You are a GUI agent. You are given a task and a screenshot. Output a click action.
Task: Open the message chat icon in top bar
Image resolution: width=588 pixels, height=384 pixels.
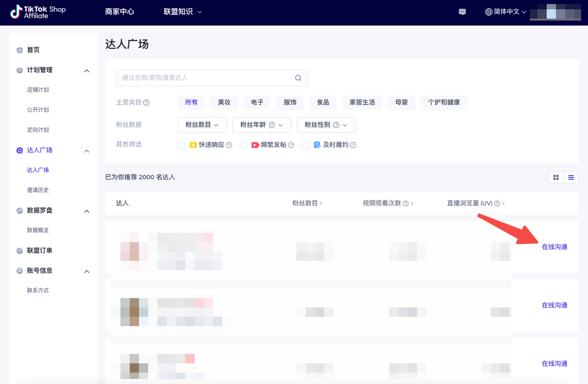462,12
